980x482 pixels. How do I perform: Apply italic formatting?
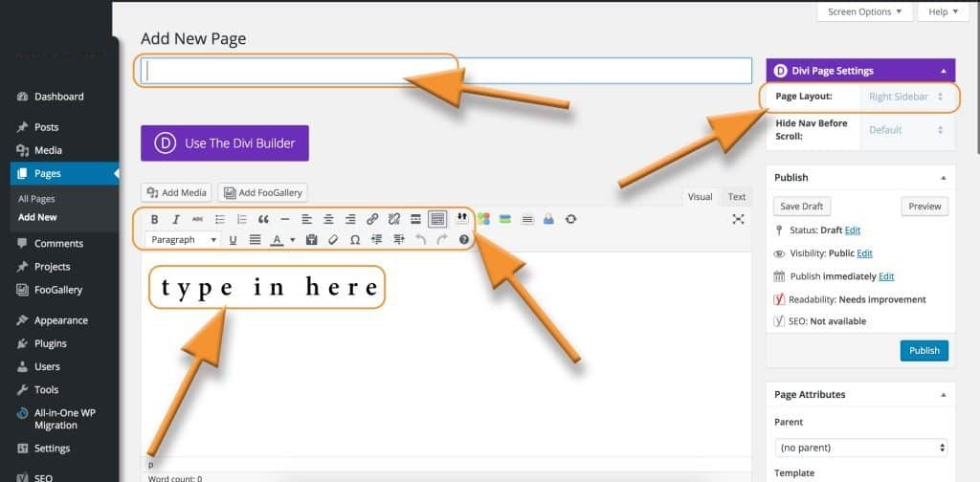coord(176,219)
